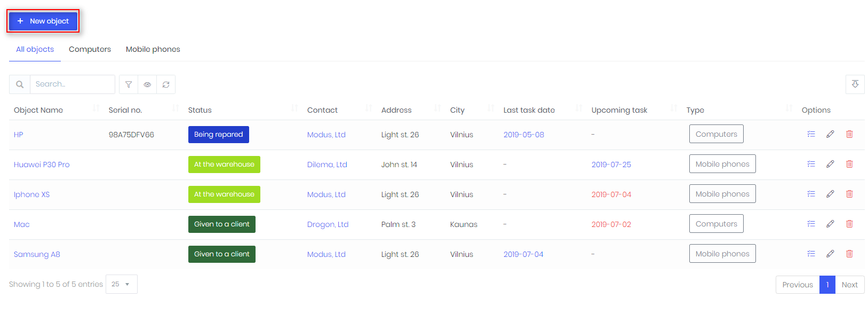Image resolution: width=868 pixels, height=313 pixels.
Task: Click Computers type tag in HP row
Action: (x=716, y=134)
